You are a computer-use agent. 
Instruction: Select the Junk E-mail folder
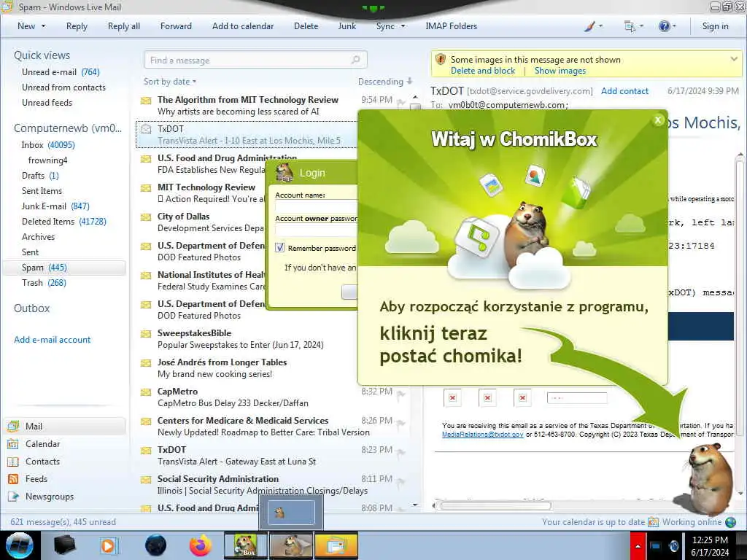(x=55, y=206)
